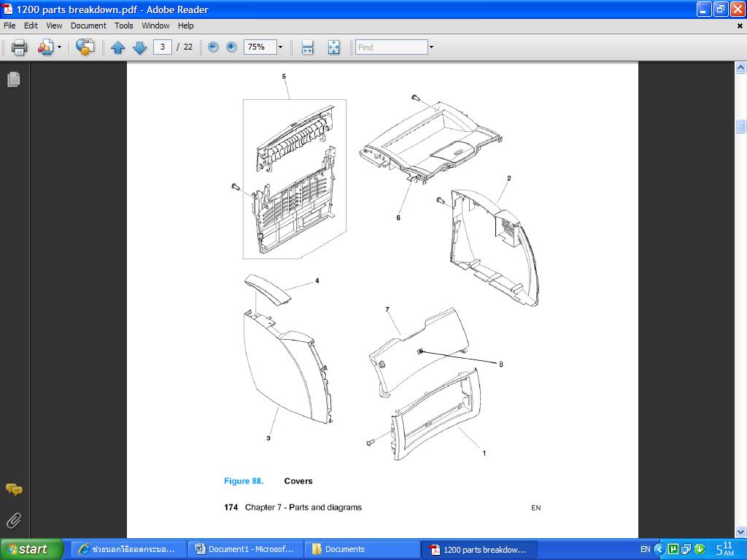Click the Windows Start button
Viewport: 747px width, 560px height.
(31, 549)
